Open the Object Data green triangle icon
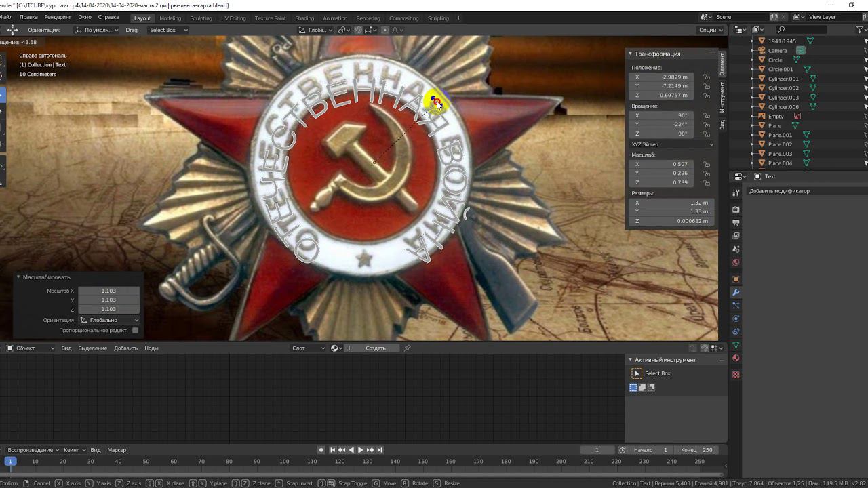 pyautogui.click(x=736, y=345)
